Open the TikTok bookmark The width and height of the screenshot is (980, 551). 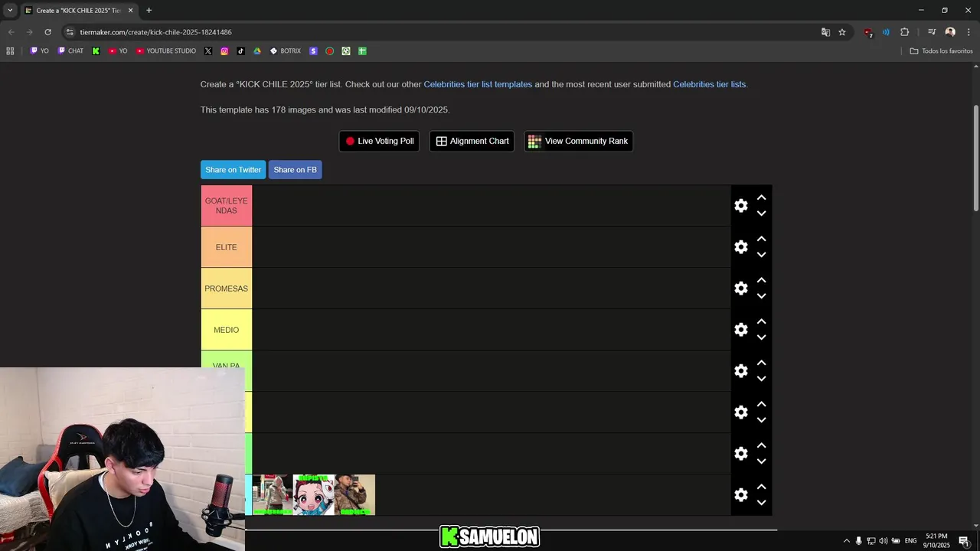[240, 51]
